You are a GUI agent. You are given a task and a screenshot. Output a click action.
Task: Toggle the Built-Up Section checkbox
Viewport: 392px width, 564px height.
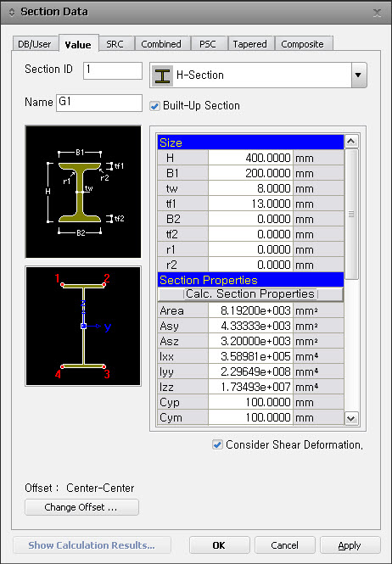pos(154,106)
